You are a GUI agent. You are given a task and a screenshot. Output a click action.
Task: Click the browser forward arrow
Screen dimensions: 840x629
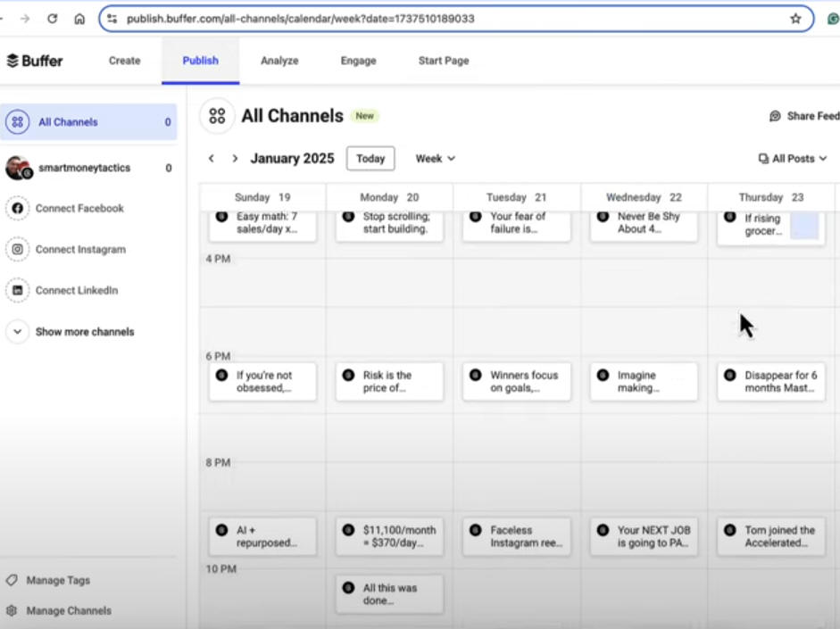point(25,19)
